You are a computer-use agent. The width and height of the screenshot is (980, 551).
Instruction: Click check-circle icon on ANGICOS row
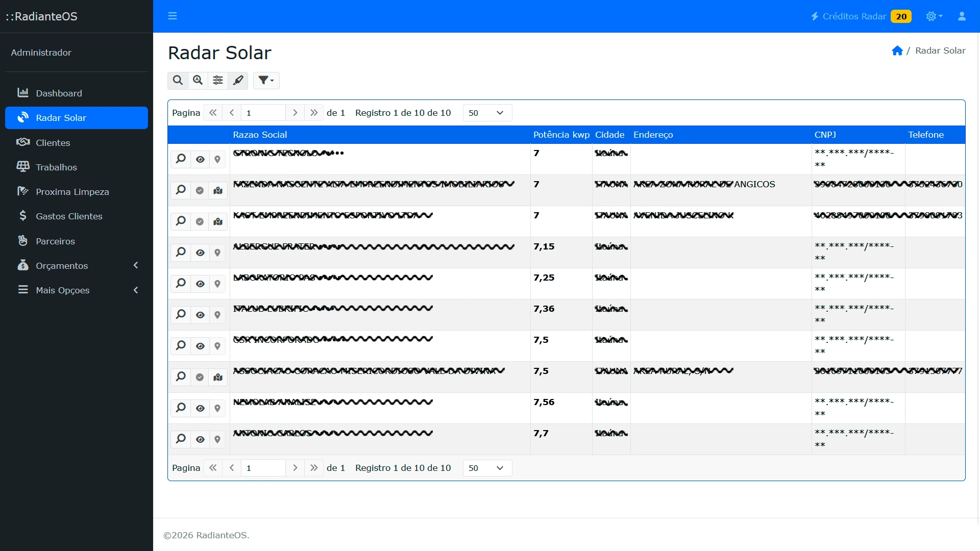coord(200,190)
